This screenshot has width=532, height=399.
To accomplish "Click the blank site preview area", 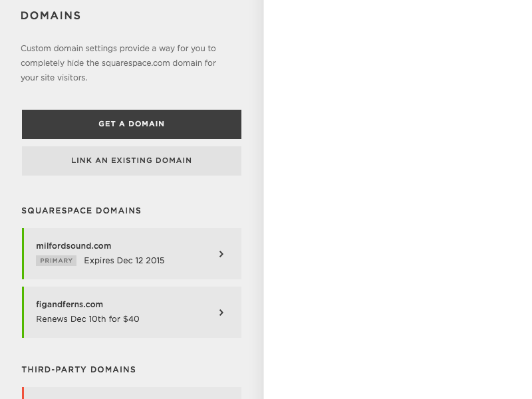I will tap(398, 199).
